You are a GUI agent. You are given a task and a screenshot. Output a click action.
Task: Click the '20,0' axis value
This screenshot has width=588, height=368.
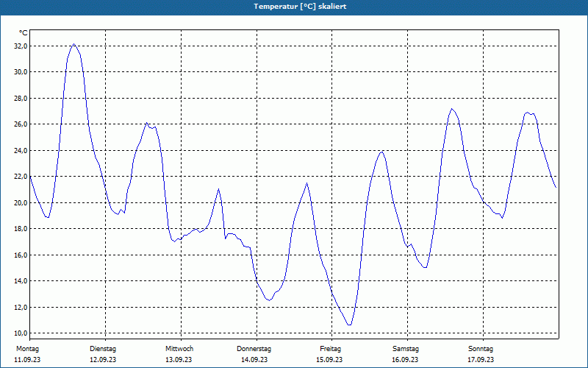point(21,203)
